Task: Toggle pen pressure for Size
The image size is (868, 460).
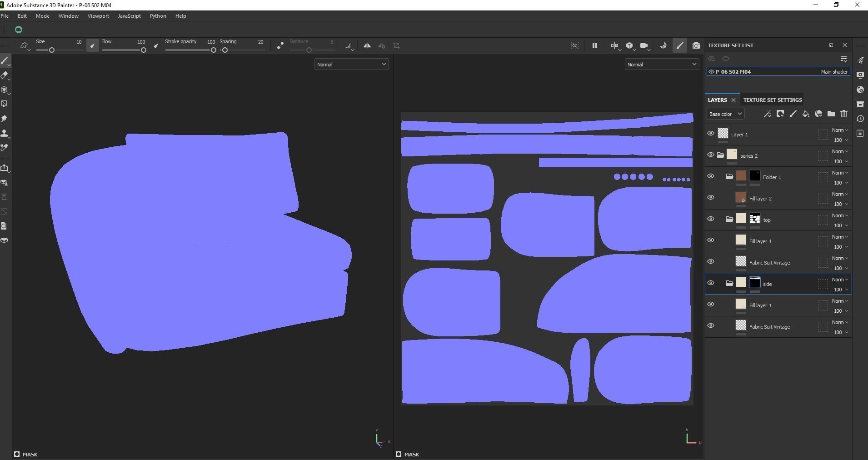Action: tap(92, 45)
